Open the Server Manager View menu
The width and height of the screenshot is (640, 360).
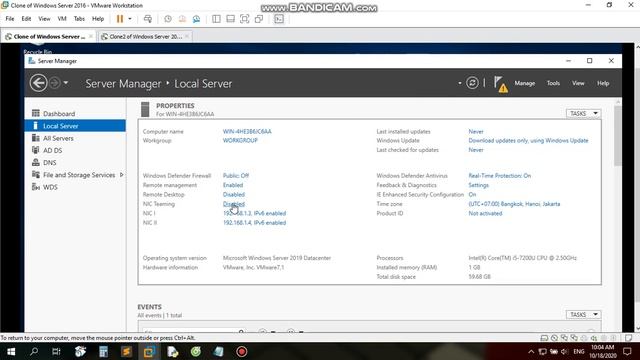578,83
